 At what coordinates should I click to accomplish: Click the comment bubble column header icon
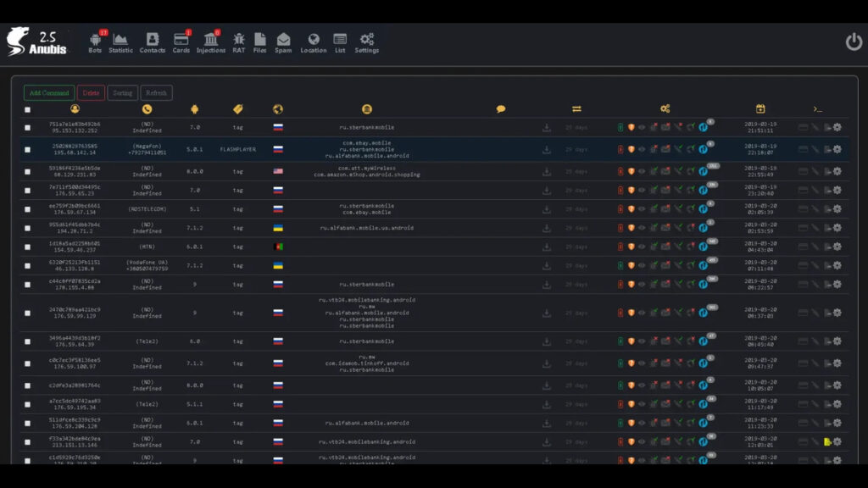coord(500,109)
